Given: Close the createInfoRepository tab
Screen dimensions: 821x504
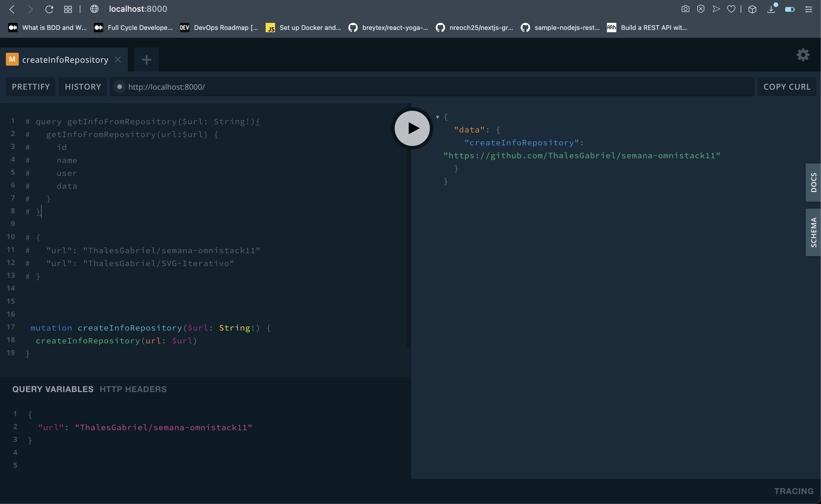Looking at the screenshot, I should (118, 59).
